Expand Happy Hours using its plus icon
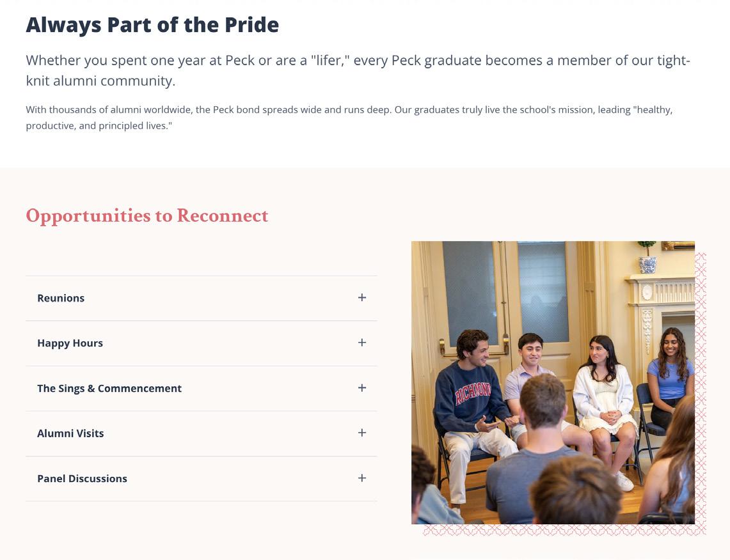This screenshot has height=560, width=730. click(362, 343)
